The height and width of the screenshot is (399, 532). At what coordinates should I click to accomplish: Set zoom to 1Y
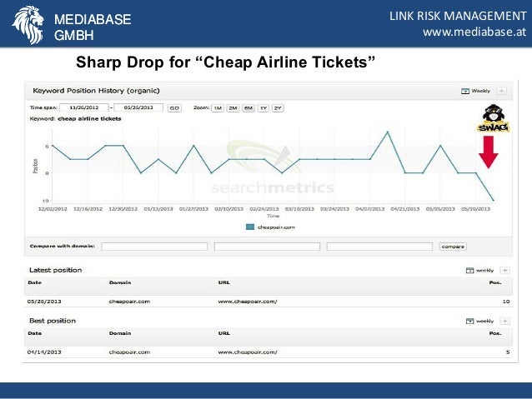pyautogui.click(x=263, y=108)
